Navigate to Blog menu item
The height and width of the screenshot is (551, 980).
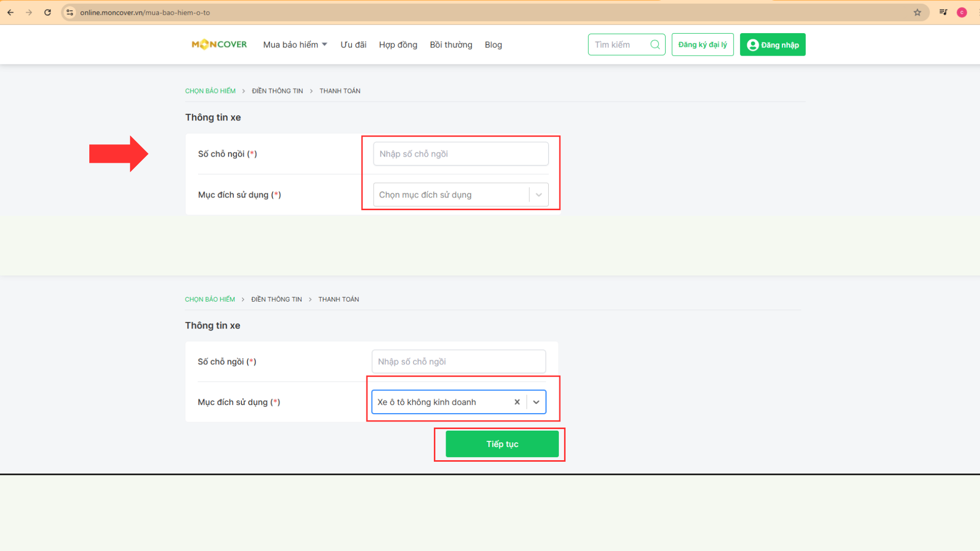pyautogui.click(x=493, y=44)
